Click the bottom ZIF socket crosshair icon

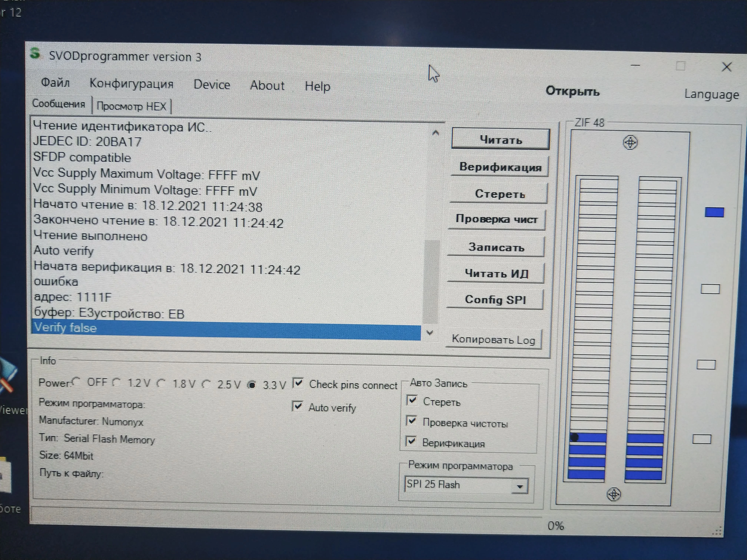614,494
